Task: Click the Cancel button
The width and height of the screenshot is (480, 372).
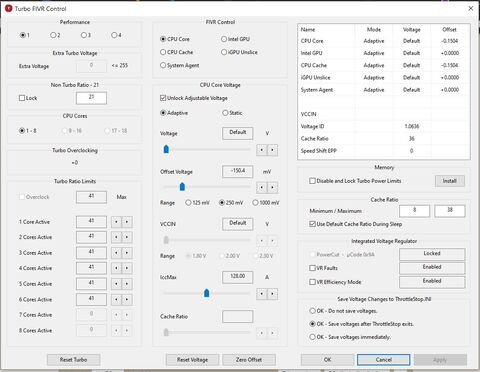Action: [x=384, y=360]
